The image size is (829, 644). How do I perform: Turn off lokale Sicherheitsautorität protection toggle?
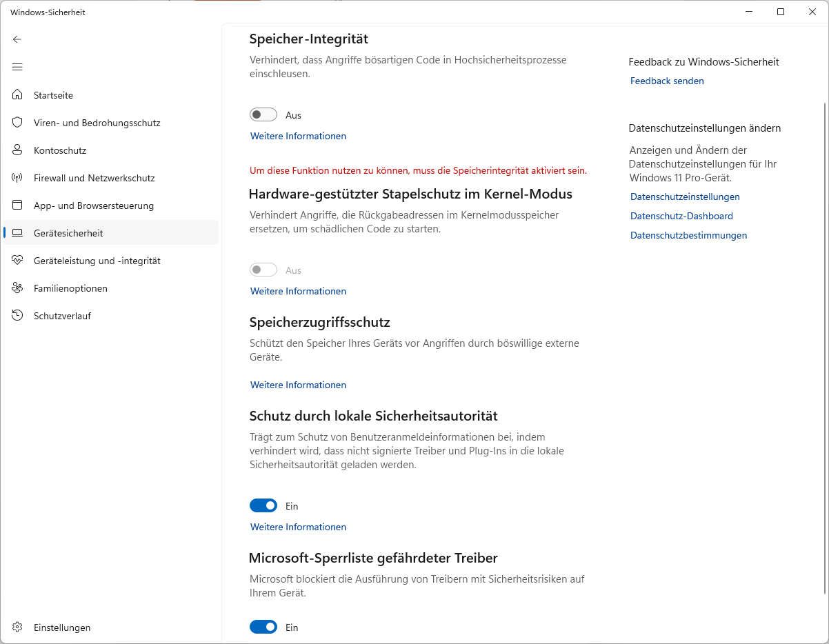coord(263,506)
